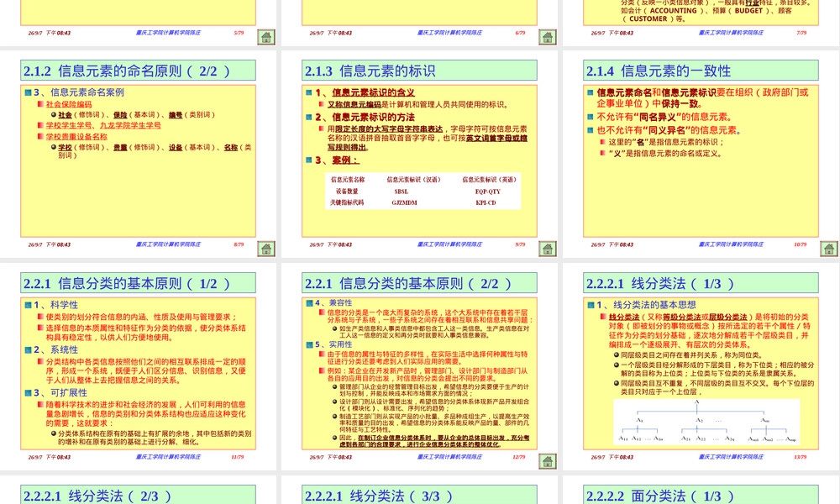Viewport: 840px width, 504px height.
Task: Click the word CUSTOMER on slide 7/79
Action: pos(648,18)
